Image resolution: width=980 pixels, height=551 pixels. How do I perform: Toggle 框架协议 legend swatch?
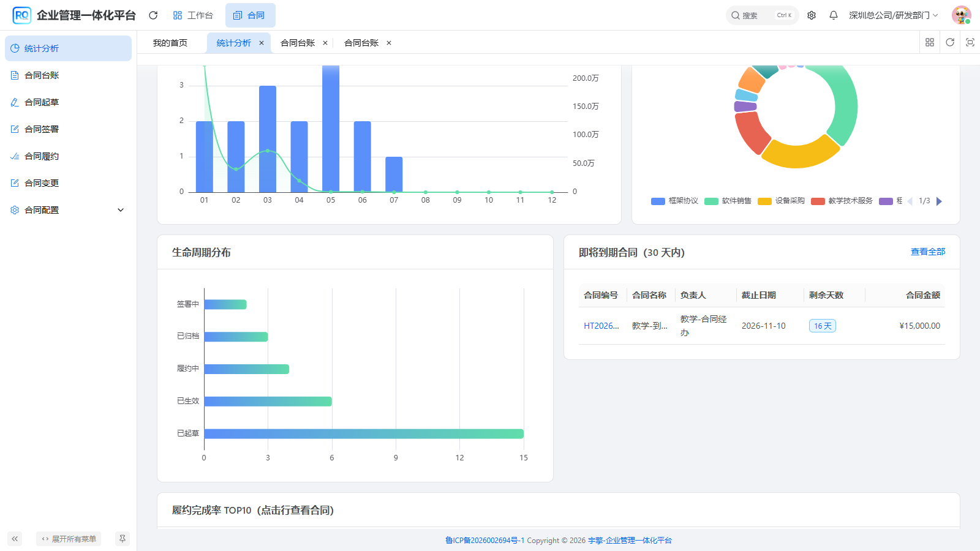[658, 201]
